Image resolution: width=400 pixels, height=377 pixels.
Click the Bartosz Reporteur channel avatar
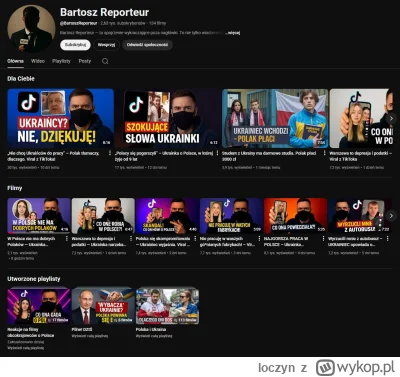(31, 29)
